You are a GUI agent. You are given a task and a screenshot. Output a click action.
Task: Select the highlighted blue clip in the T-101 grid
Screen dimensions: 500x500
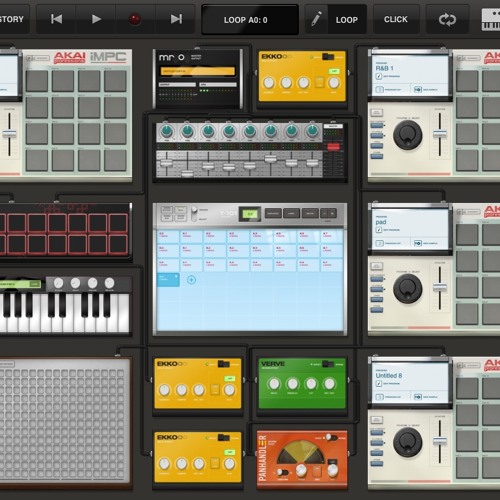click(x=168, y=280)
